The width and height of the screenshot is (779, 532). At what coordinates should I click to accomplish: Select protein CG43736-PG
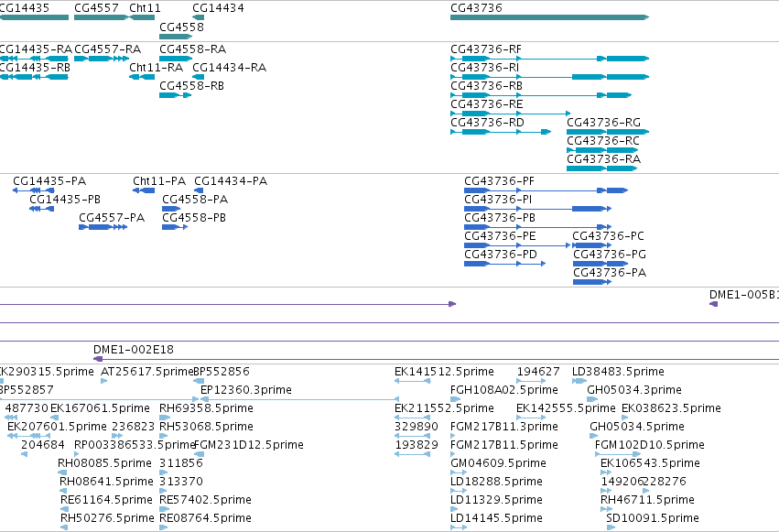600,264
